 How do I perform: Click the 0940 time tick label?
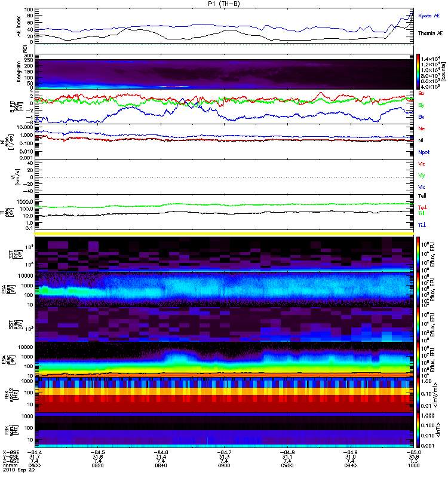point(351,465)
